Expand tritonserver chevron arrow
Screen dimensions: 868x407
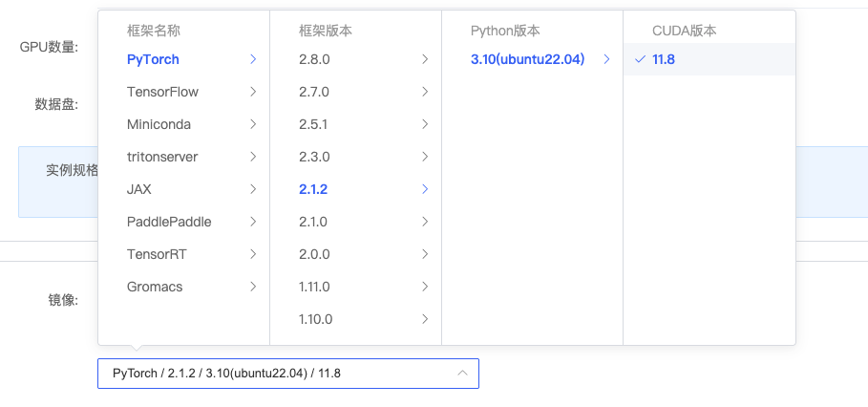click(253, 157)
